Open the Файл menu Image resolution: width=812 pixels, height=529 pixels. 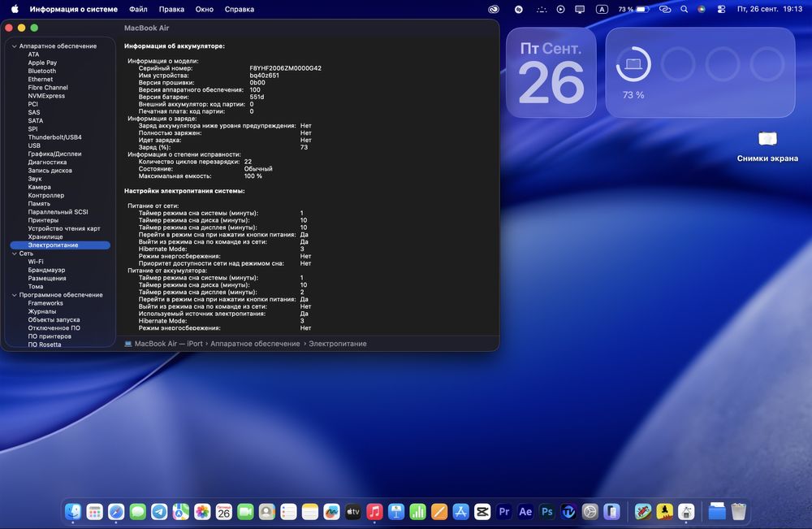click(138, 9)
